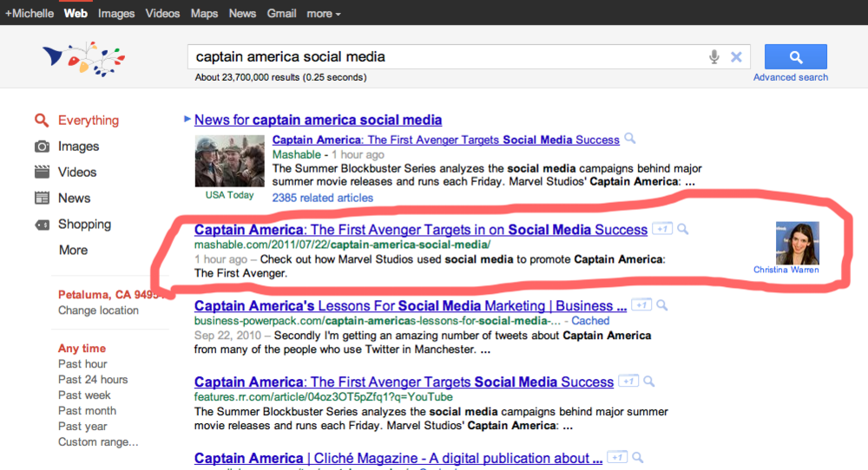Open the Cached link for business-powerpack result
Viewport: 868px width, 470px height.
(x=590, y=321)
